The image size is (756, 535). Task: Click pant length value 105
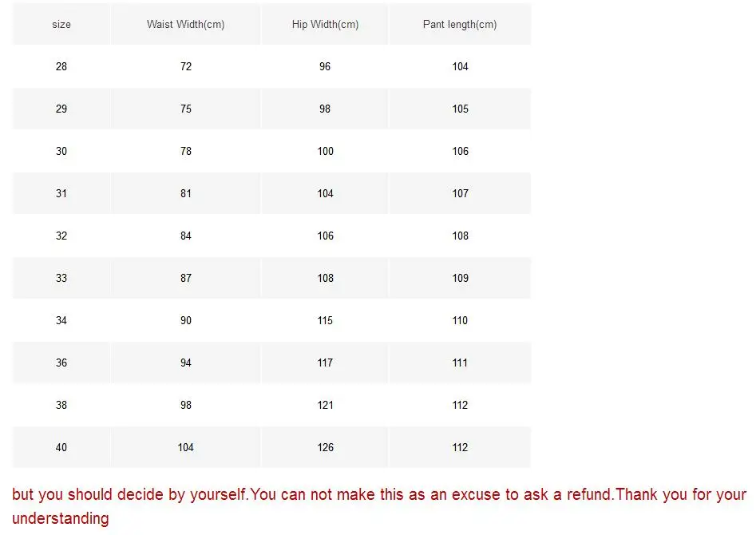460,109
